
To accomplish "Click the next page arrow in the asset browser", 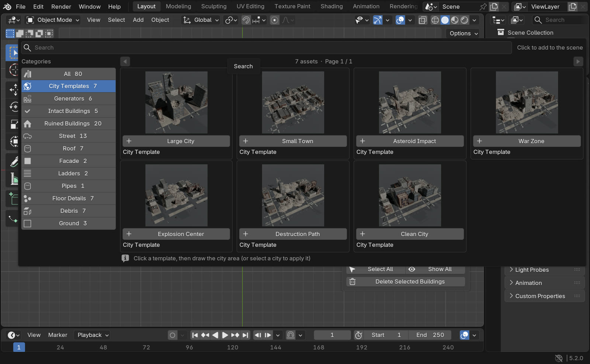I will 578,62.
